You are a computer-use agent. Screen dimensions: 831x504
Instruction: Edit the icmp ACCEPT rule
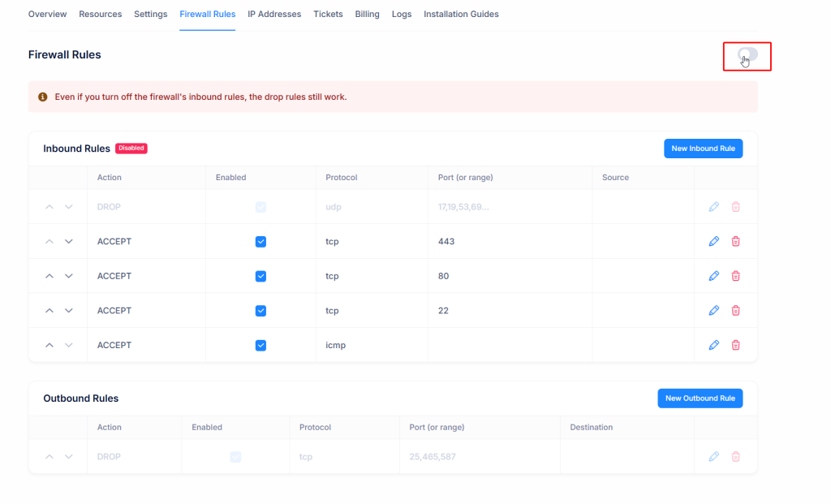coord(714,345)
